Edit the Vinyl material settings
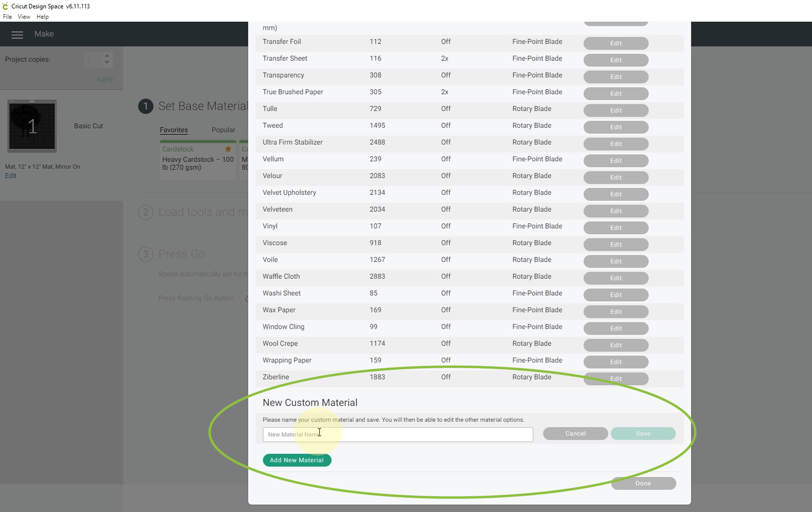 (x=615, y=228)
